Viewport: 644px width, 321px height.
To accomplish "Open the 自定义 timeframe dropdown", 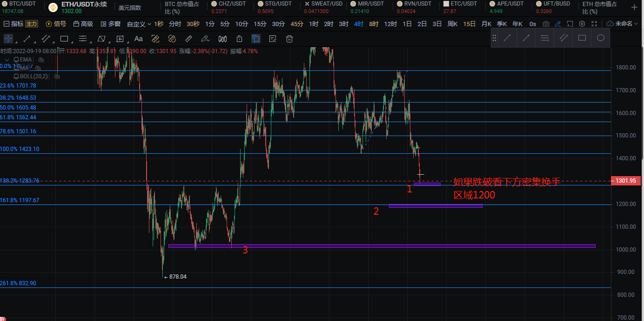I will [x=139, y=24].
